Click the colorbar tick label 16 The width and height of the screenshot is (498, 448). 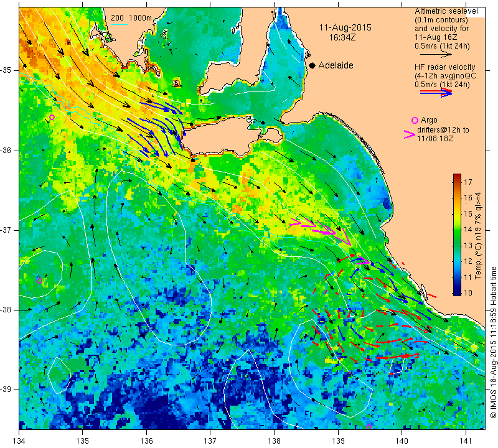pos(468,198)
